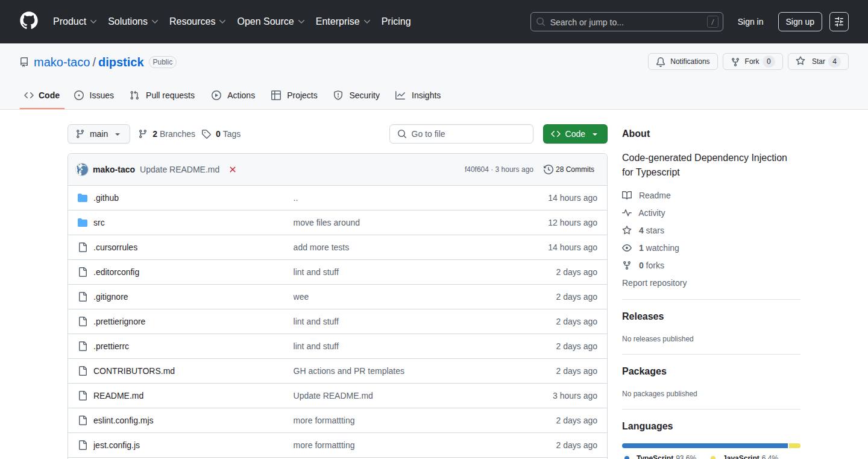868x459 pixels.
Task: Click the 'GH actions and PR templates' message
Action: pos(349,371)
